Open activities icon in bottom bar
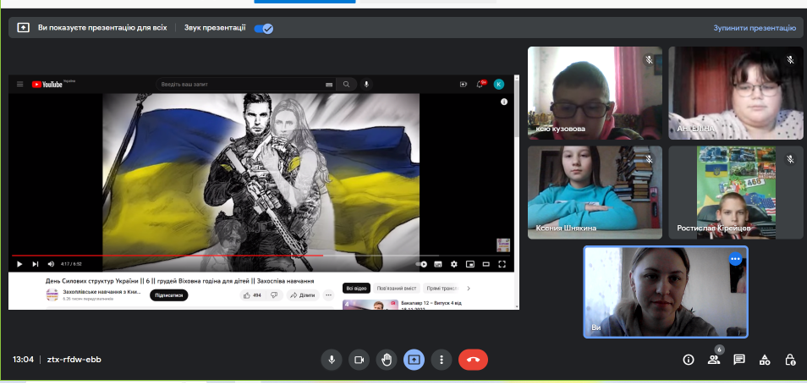The height and width of the screenshot is (383, 807). 765,360
